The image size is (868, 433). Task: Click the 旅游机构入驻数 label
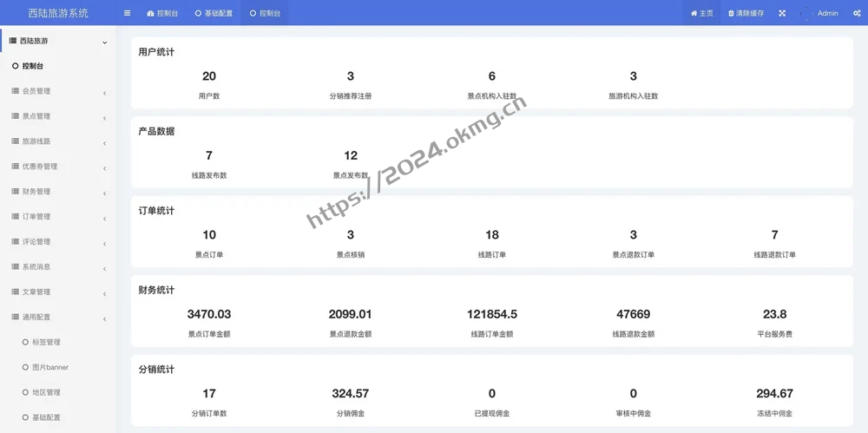pos(634,95)
